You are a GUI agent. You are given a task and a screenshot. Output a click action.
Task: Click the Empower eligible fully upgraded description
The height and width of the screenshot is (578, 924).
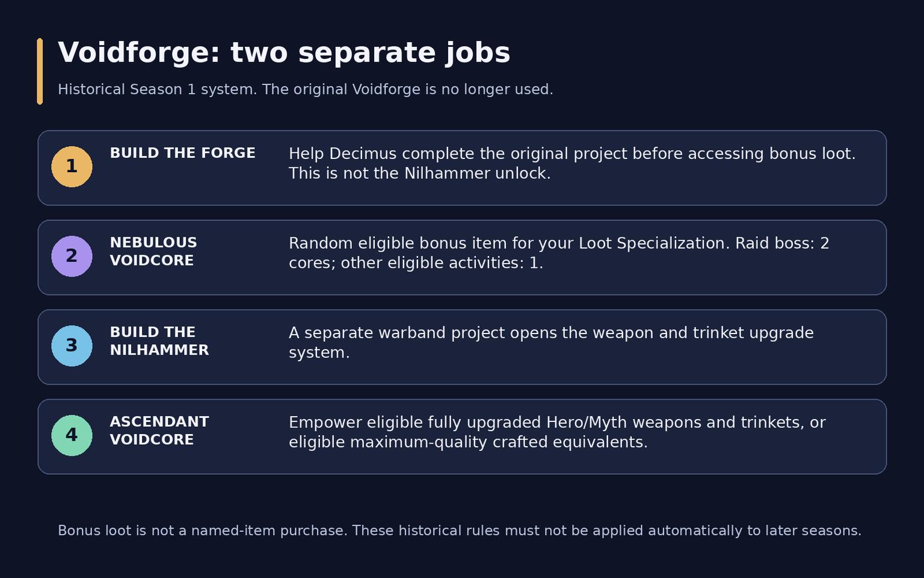557,432
